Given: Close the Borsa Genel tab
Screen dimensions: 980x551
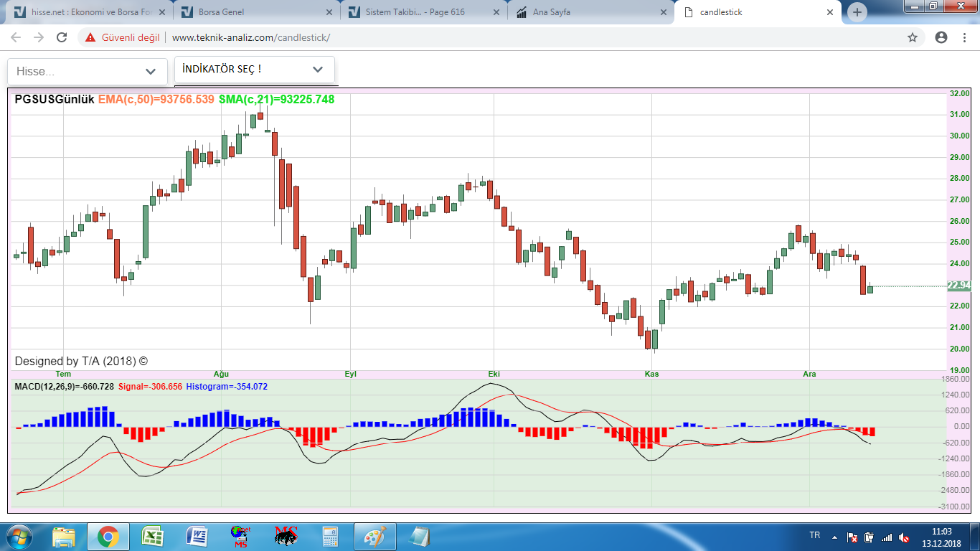Looking at the screenshot, I should (329, 12).
